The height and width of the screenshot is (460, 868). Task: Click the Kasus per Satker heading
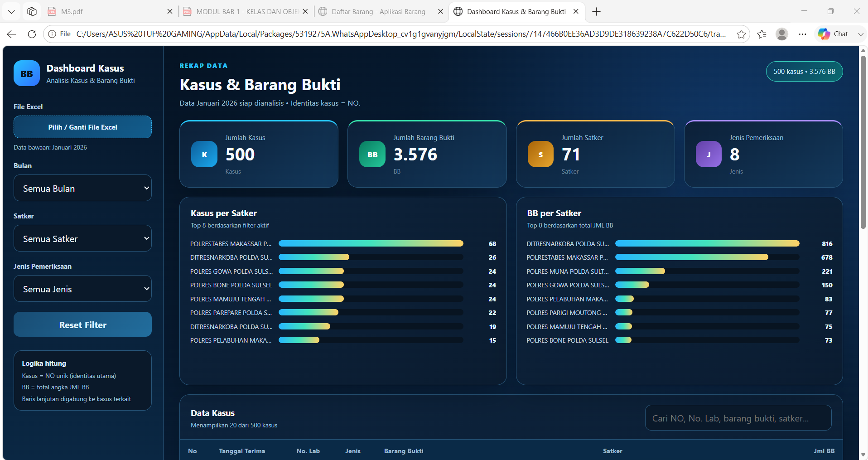(x=224, y=213)
